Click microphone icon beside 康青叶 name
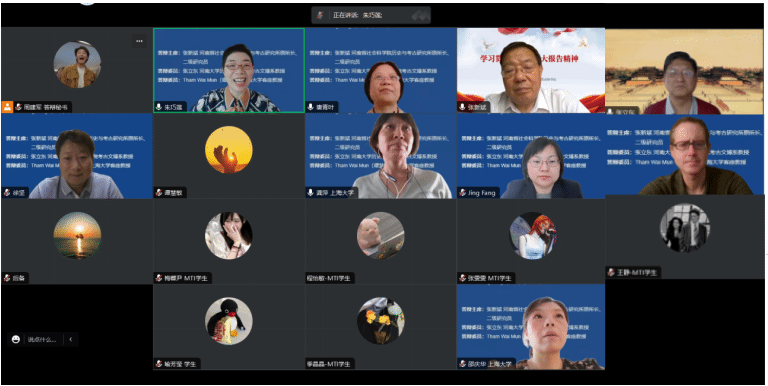Image resolution: width=768 pixels, height=386 pixels. (311, 107)
